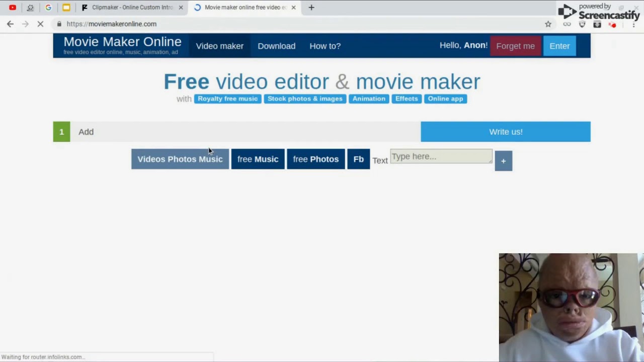Click the Free video editor heading

tap(322, 81)
